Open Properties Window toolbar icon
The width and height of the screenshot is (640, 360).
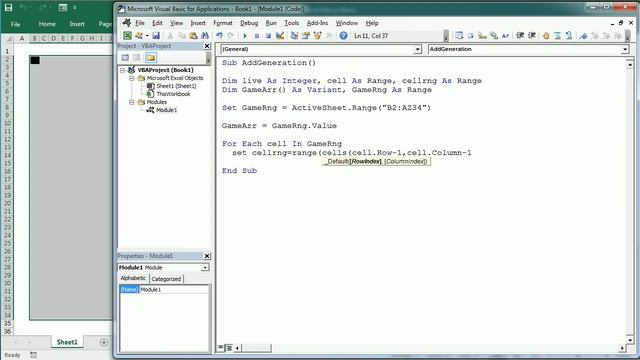[x=306, y=36]
